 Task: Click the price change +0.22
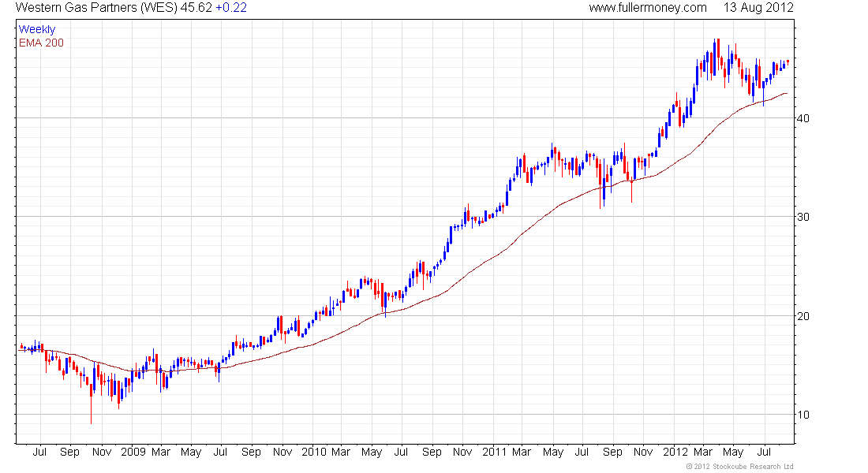tap(231, 8)
